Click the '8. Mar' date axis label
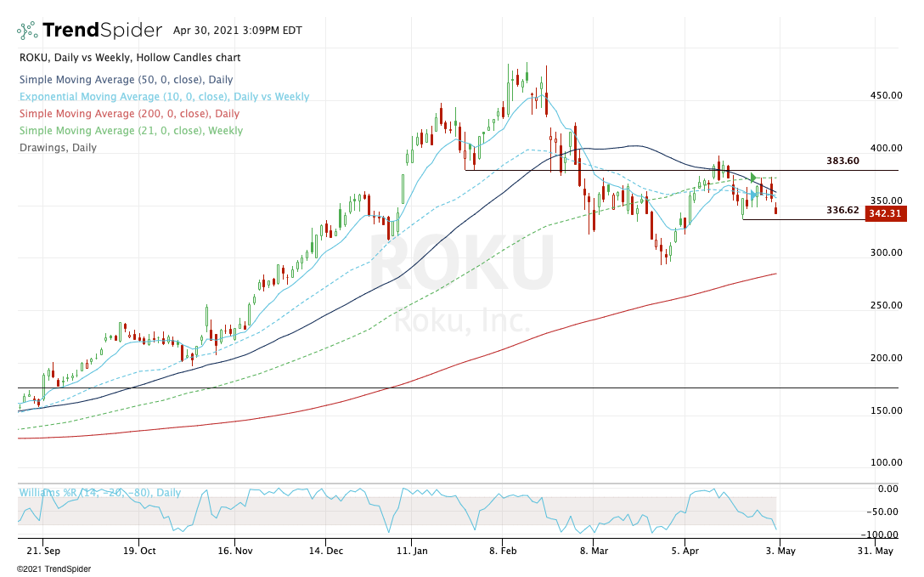 pyautogui.click(x=594, y=551)
